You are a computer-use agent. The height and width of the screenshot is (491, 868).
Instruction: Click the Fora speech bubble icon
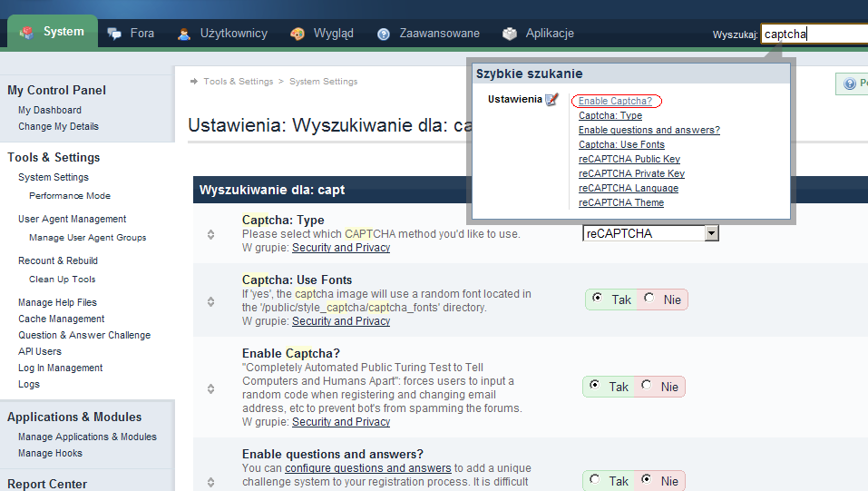[114, 34]
